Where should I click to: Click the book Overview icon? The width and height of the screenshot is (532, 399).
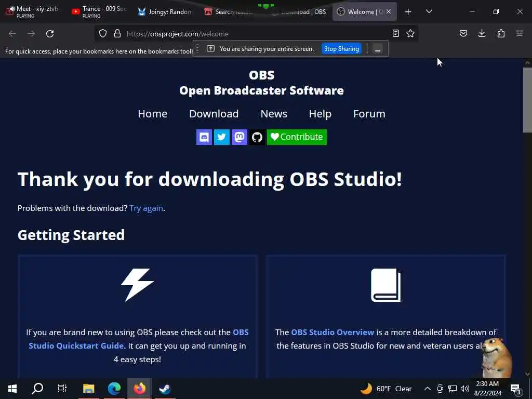[386, 285]
